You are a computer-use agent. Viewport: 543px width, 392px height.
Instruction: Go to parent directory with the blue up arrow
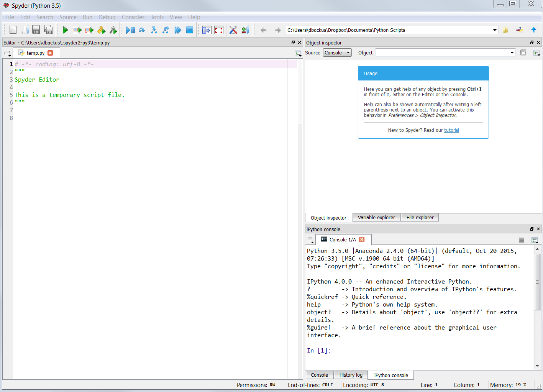533,30
